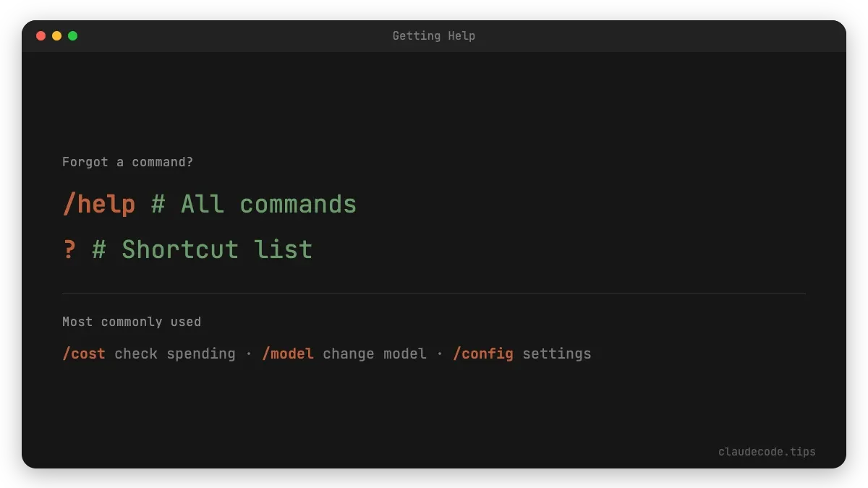Open the claudecode.tips link
The width and height of the screenshot is (868, 488).
point(767,452)
